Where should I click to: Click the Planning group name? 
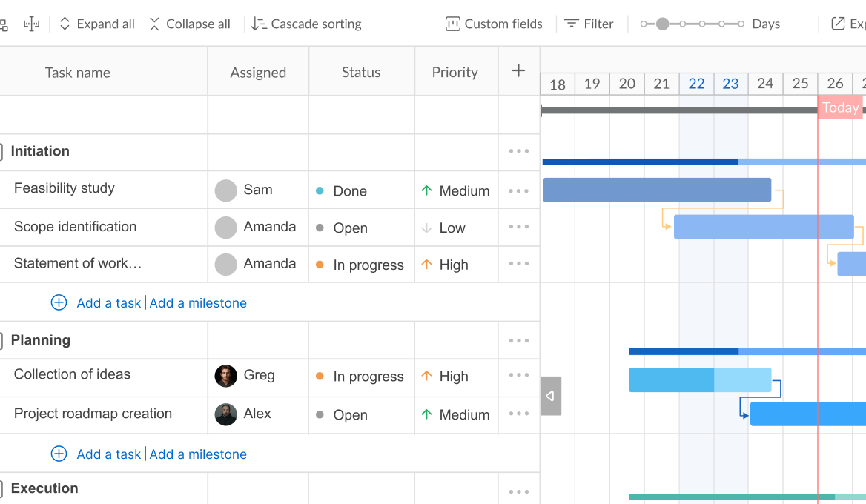tap(41, 340)
